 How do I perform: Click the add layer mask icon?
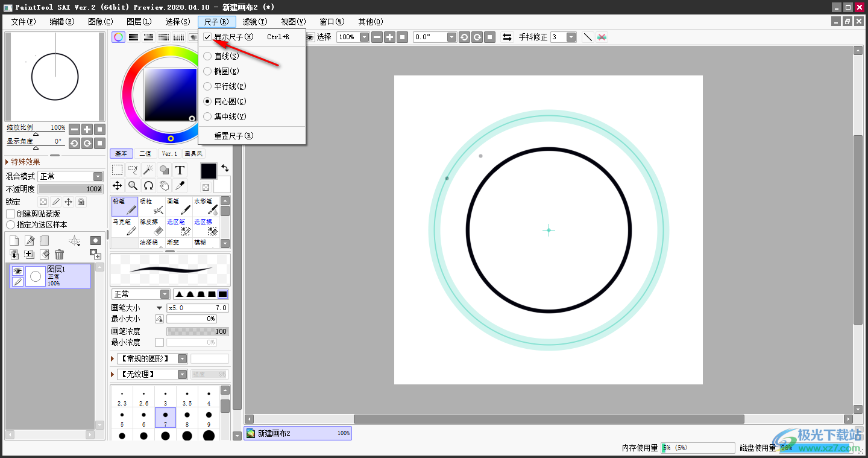pos(95,241)
